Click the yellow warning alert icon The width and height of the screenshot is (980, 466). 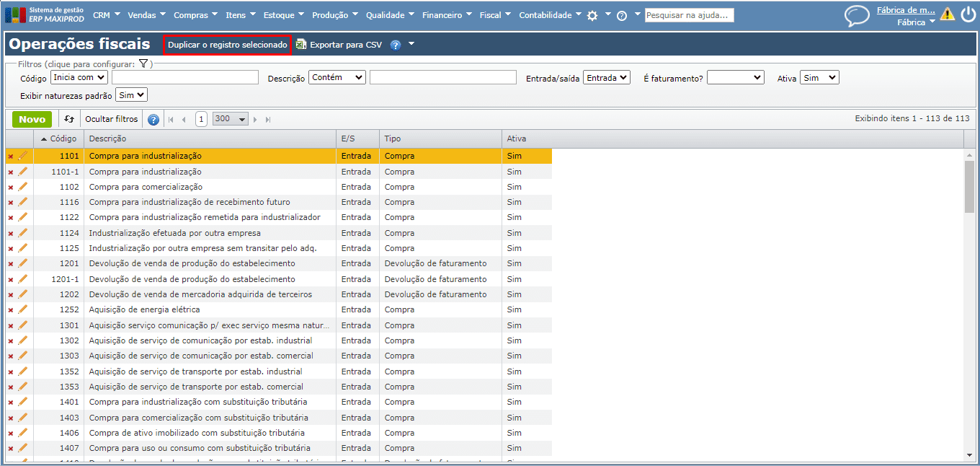pos(947,14)
